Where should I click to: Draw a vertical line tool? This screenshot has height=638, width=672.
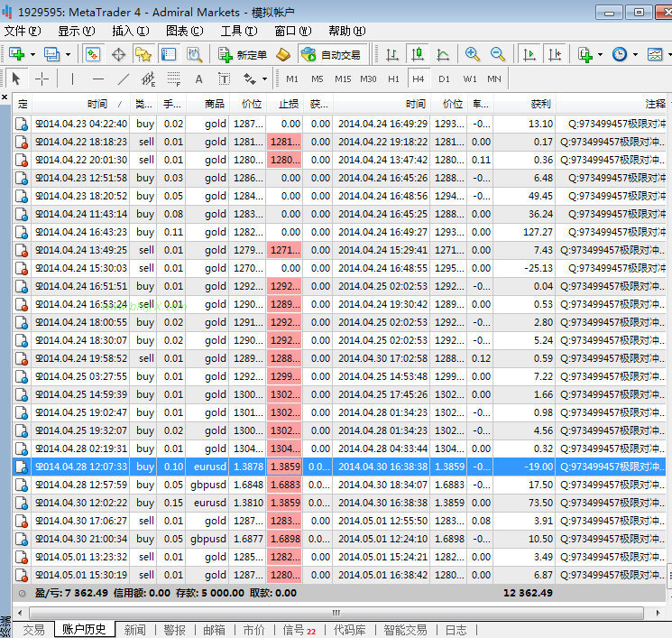click(x=72, y=79)
